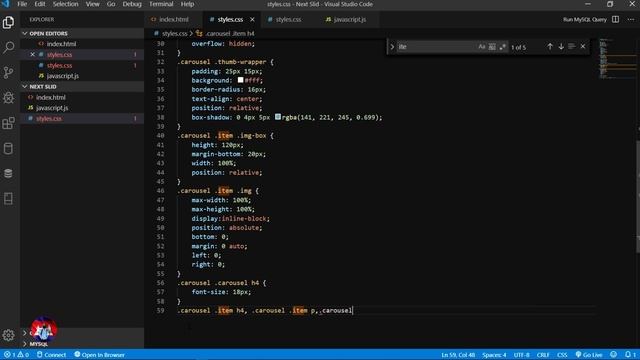Click Open In Browser in status bar
640x360 pixels.
(99, 355)
